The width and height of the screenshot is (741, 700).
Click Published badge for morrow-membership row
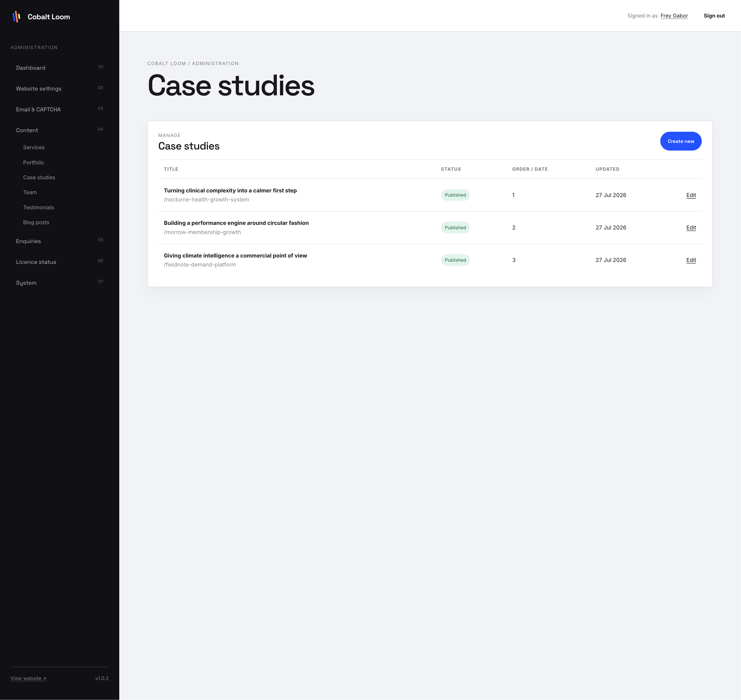455,228
